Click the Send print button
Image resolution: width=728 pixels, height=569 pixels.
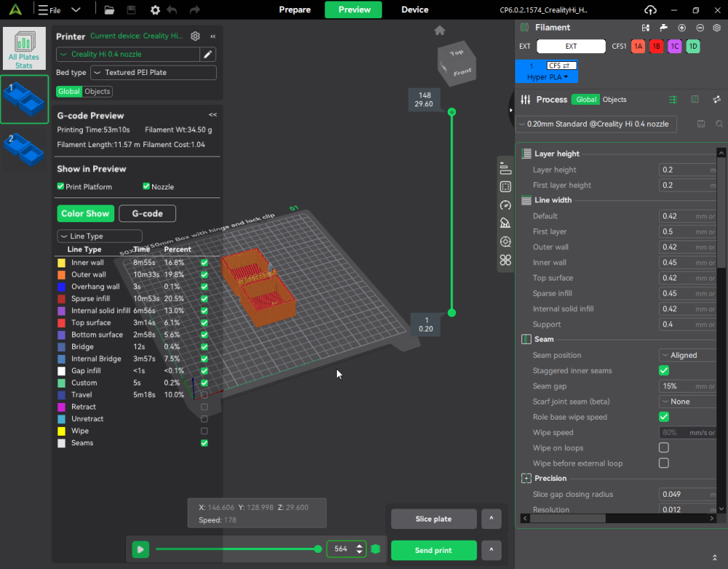[x=434, y=550]
